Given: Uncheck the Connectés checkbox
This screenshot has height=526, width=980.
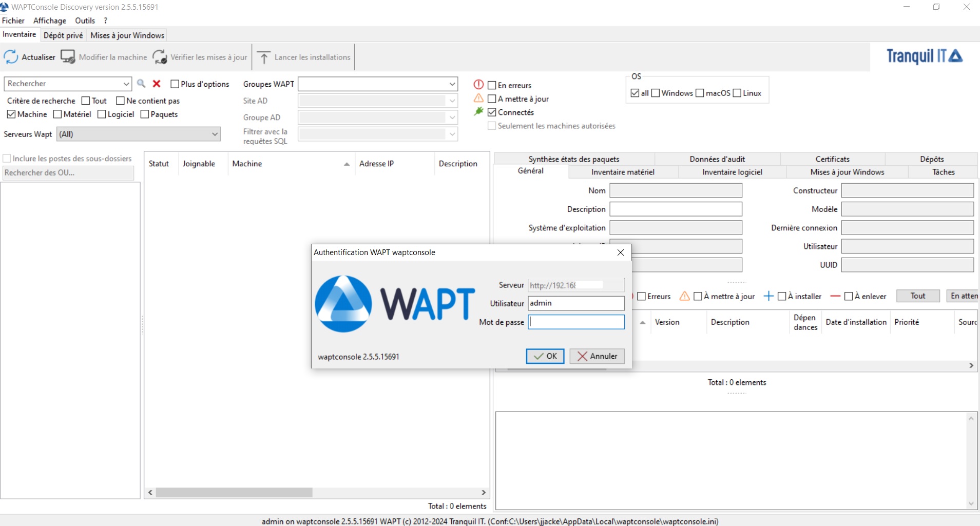Looking at the screenshot, I should pyautogui.click(x=492, y=112).
